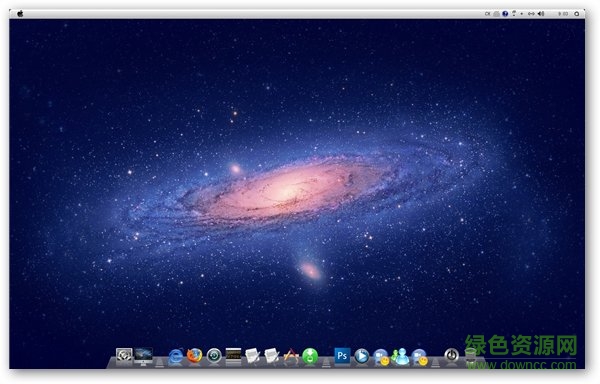
Task: Click the clock time in the menu bar
Action: (563, 14)
